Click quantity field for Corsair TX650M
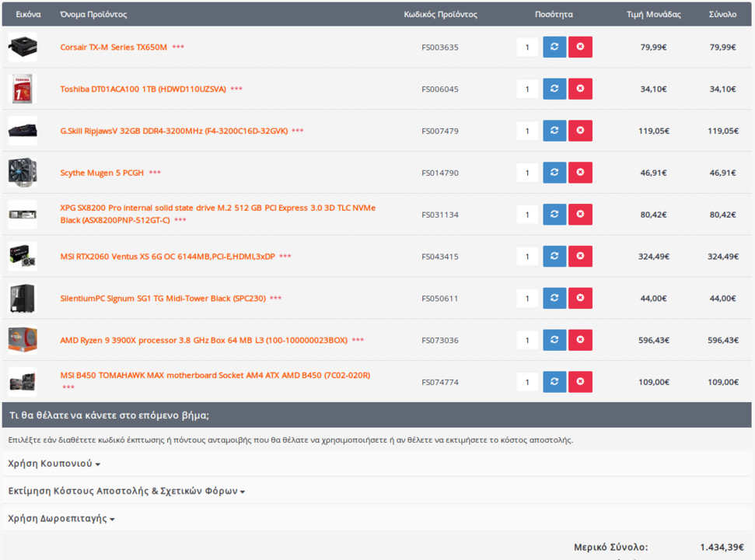This screenshot has height=560, width=755. pyautogui.click(x=527, y=47)
